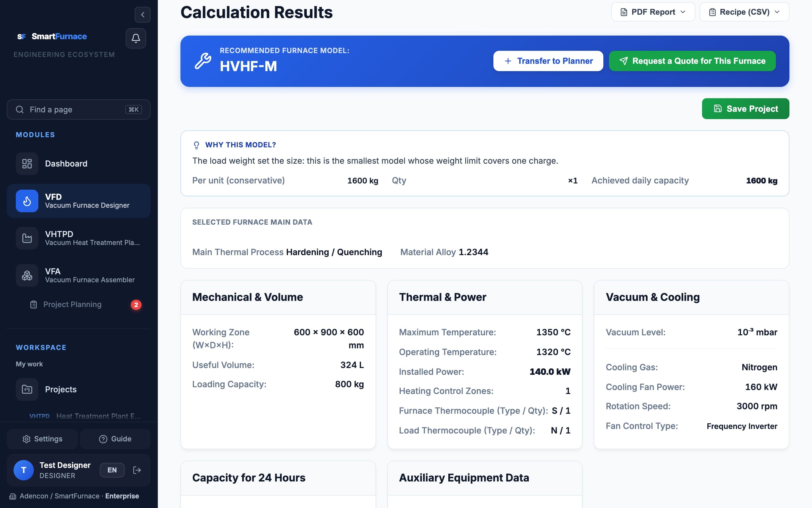This screenshot has height=508, width=812.
Task: Switch language via the EN selector
Action: [x=112, y=470]
